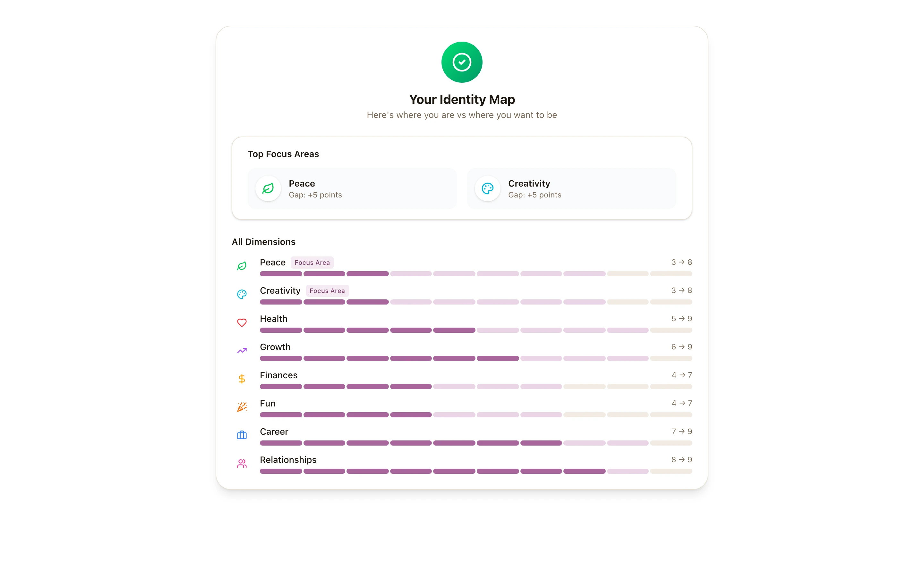Select the leaf icon next to Peace
924x577 pixels.
242,266
